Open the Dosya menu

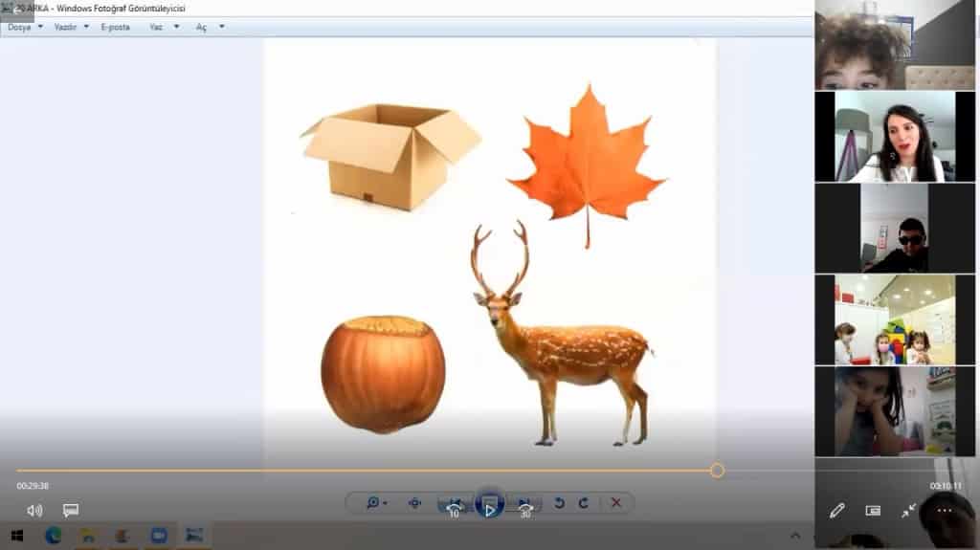point(19,27)
